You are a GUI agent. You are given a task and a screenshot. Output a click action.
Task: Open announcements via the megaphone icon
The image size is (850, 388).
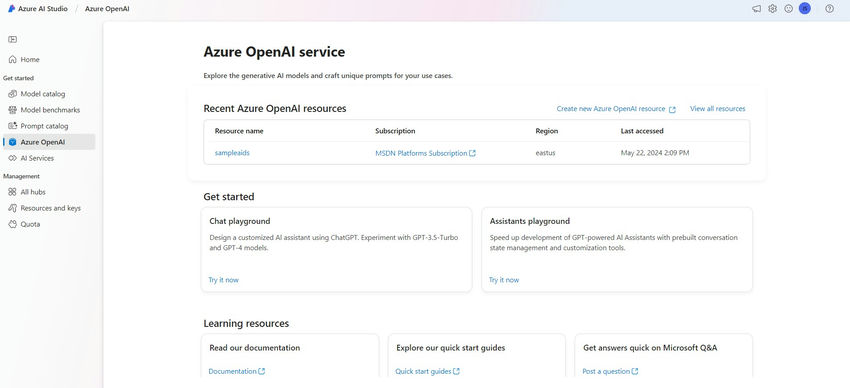coord(756,9)
